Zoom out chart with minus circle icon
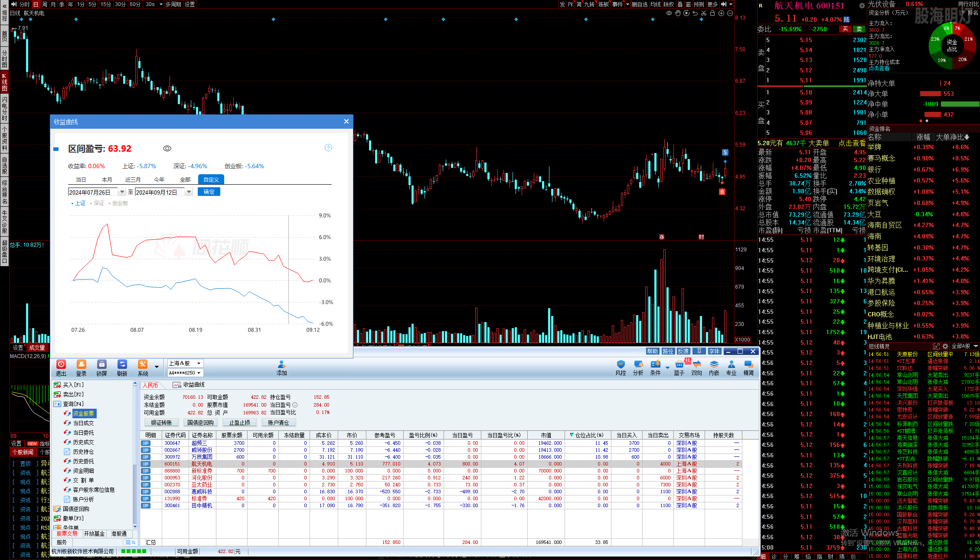Viewport: 980px width, 560px height. [x=730, y=13]
